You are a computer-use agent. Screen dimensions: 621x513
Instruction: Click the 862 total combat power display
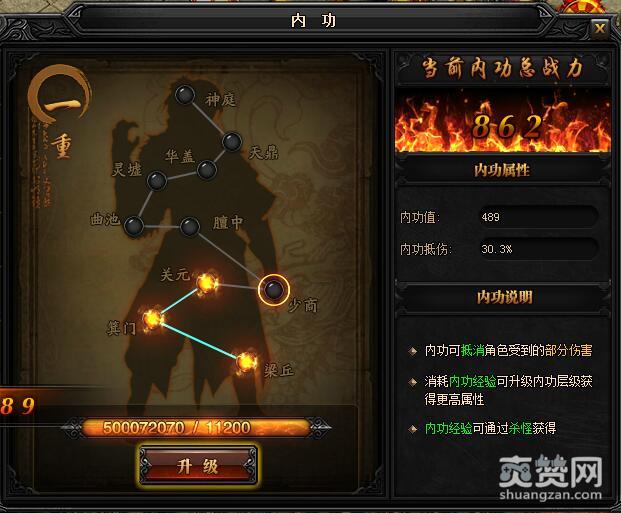coord(503,122)
